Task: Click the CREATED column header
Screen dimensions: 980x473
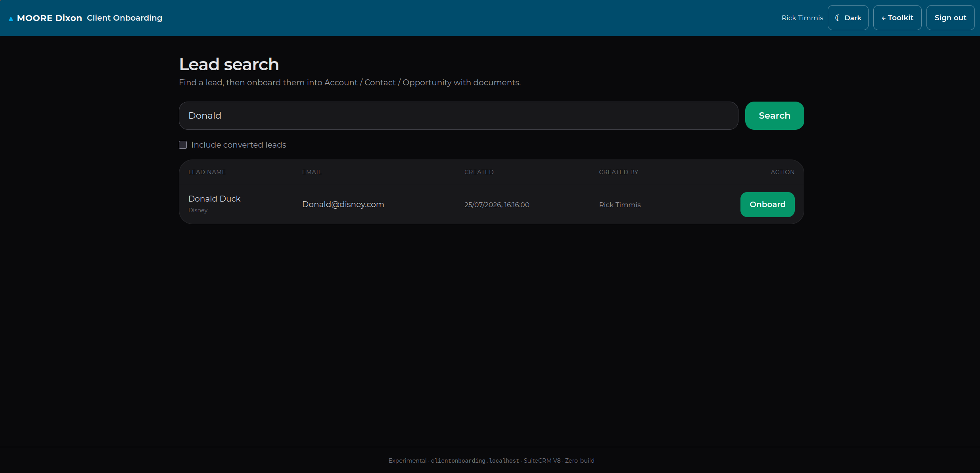Action: tap(479, 172)
